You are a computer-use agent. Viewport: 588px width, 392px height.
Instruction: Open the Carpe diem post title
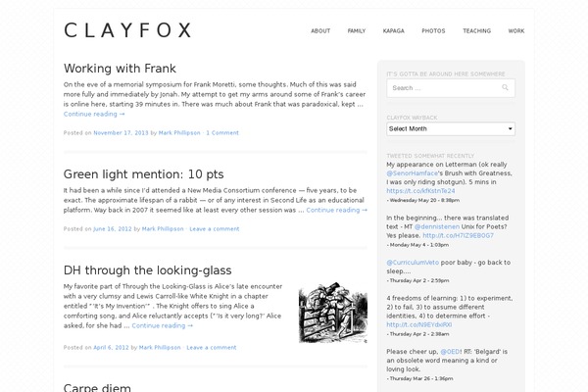tap(97, 387)
